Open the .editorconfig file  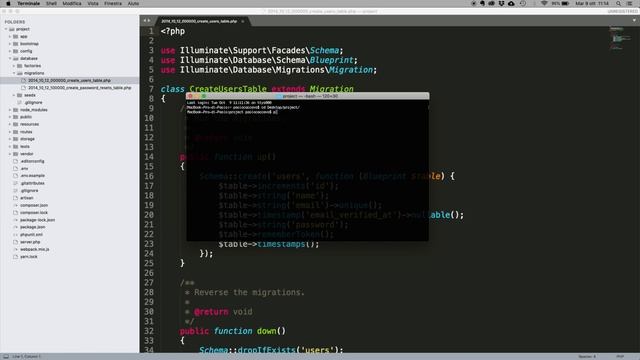point(32,161)
